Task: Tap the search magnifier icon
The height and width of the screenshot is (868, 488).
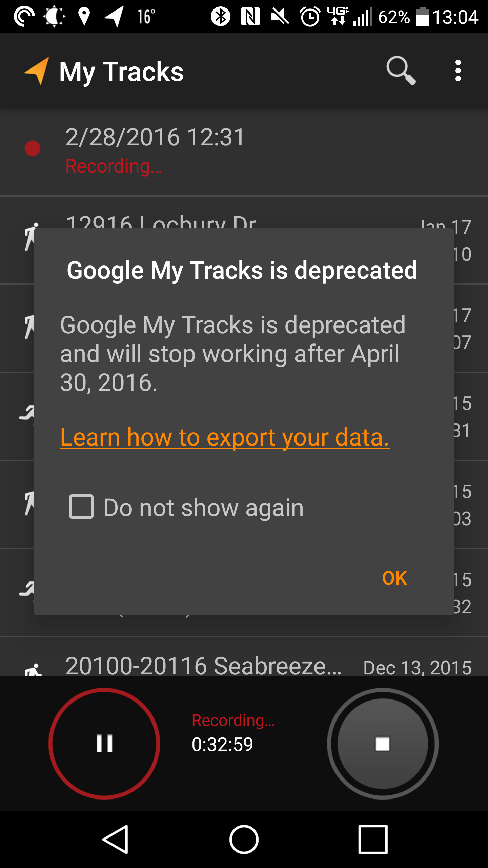Action: pos(401,71)
